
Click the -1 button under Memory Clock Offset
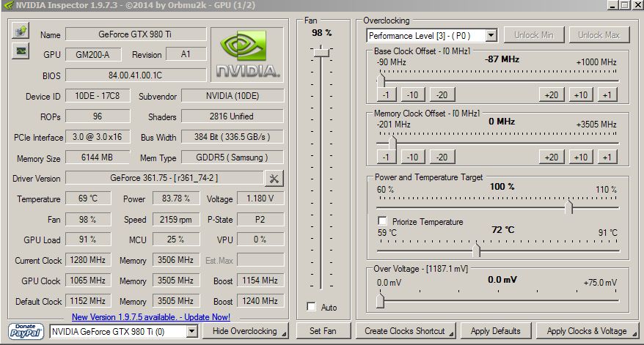pos(387,157)
